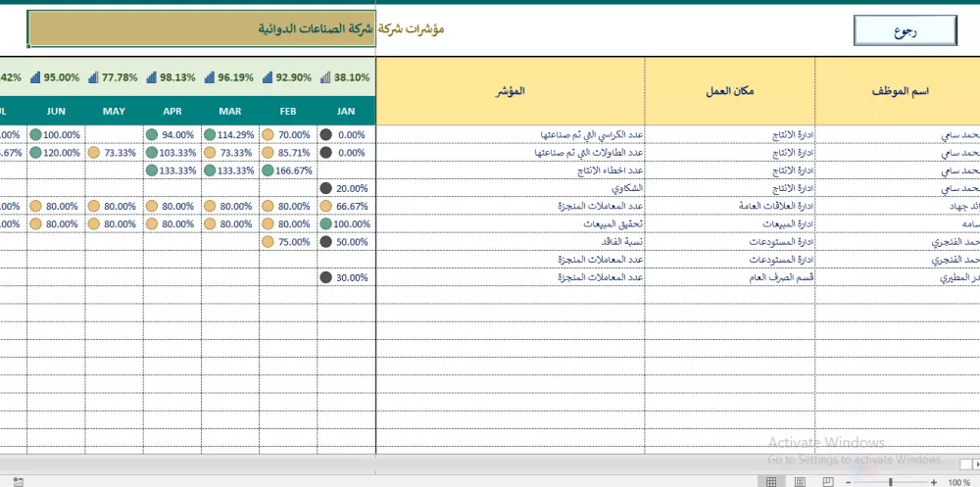This screenshot has width=980, height=487.
Task: Click the dark circle icon beside 30.00%
Action: [325, 277]
